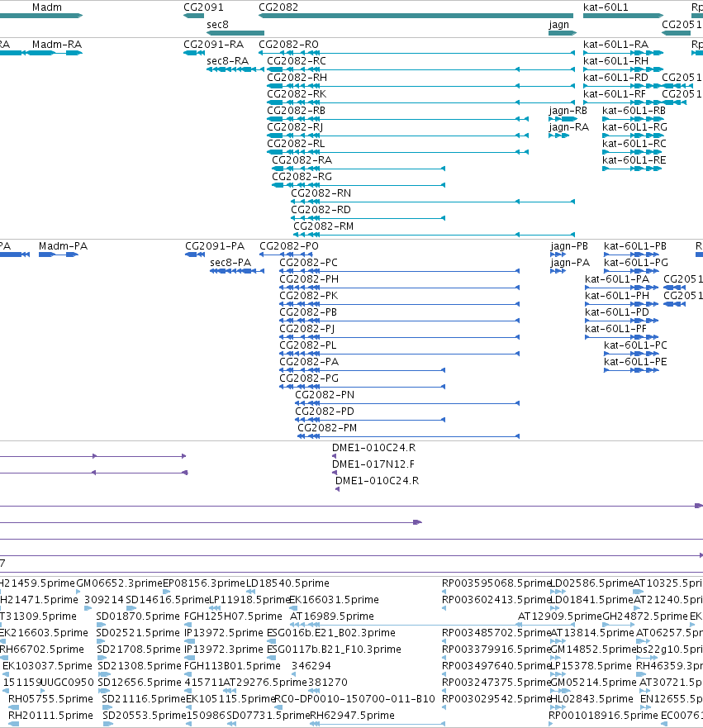
Task: Click transcript label kat-60L1-RA
Action: coord(615,45)
